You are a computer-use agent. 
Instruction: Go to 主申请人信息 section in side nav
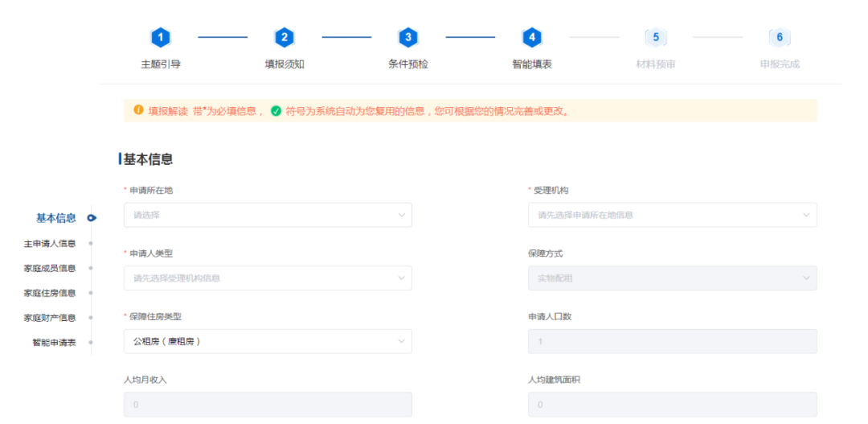pos(50,243)
